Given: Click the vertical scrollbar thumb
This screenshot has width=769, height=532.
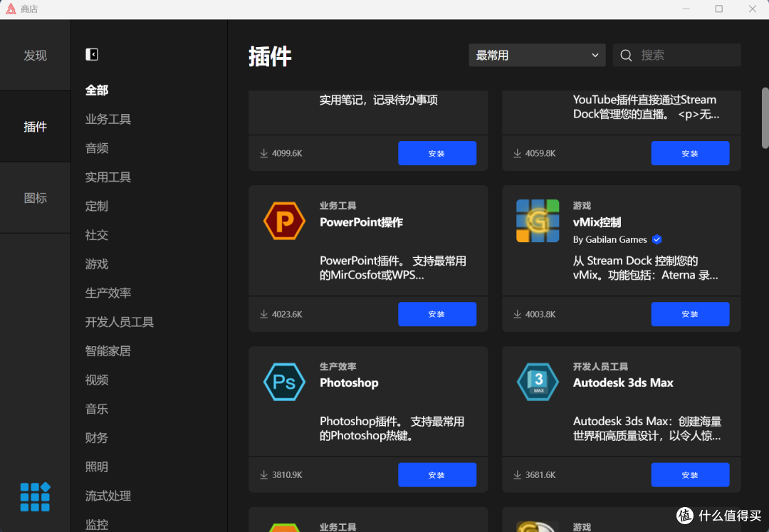Looking at the screenshot, I should (x=765, y=118).
